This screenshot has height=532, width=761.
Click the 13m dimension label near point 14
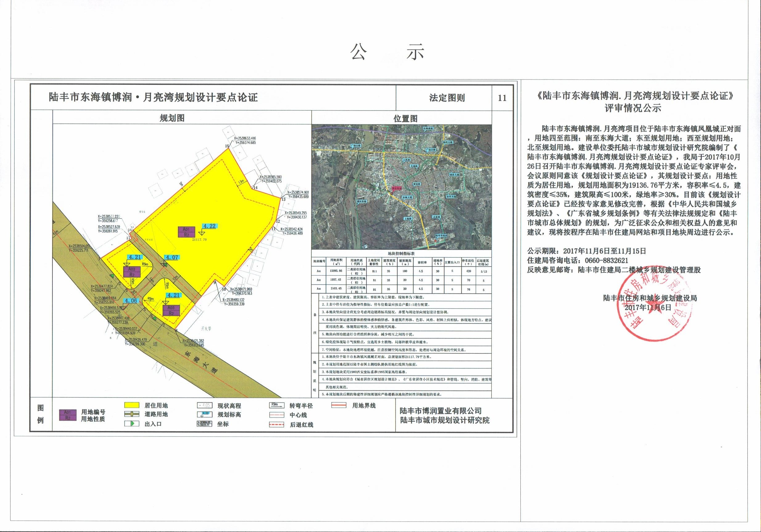242,181
